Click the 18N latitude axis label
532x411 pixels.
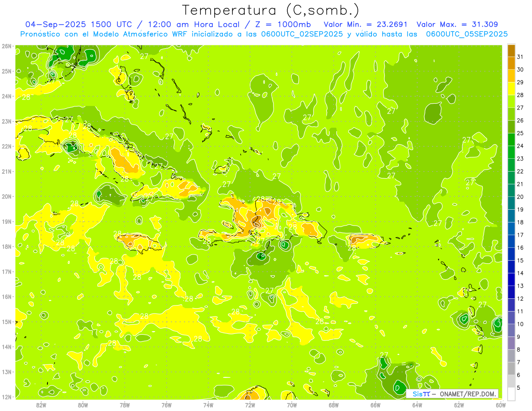pyautogui.click(x=6, y=247)
